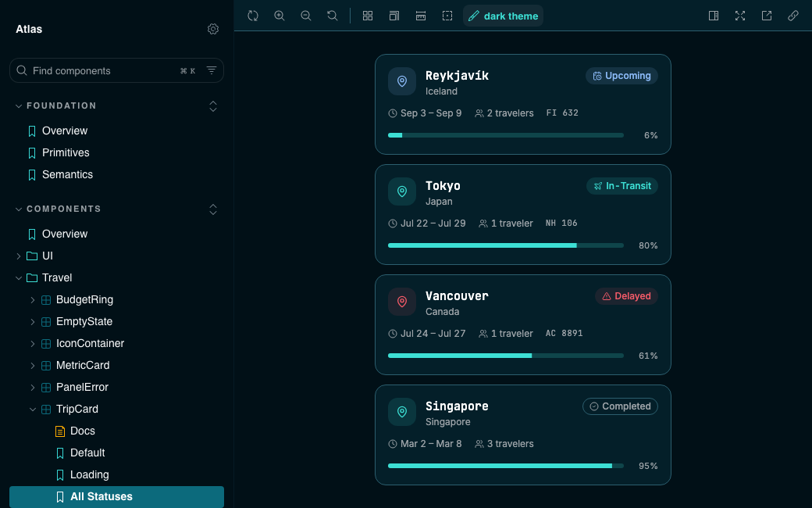Zoom in on the preview canvas

[280, 16]
